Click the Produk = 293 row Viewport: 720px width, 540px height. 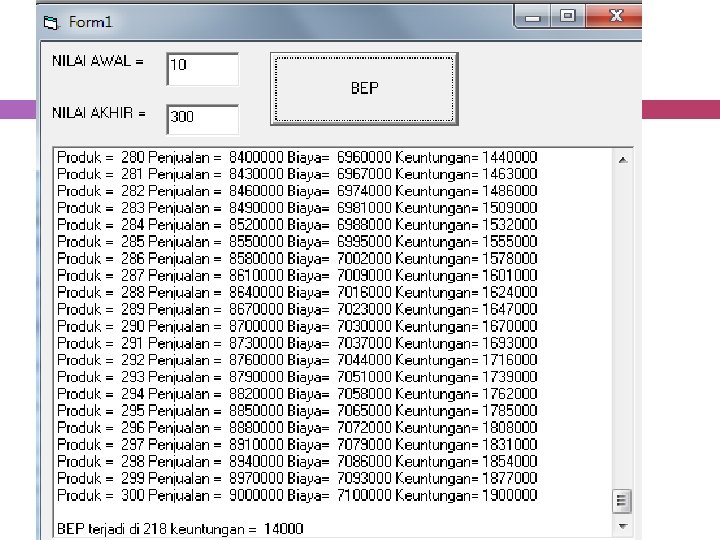pyautogui.click(x=297, y=377)
